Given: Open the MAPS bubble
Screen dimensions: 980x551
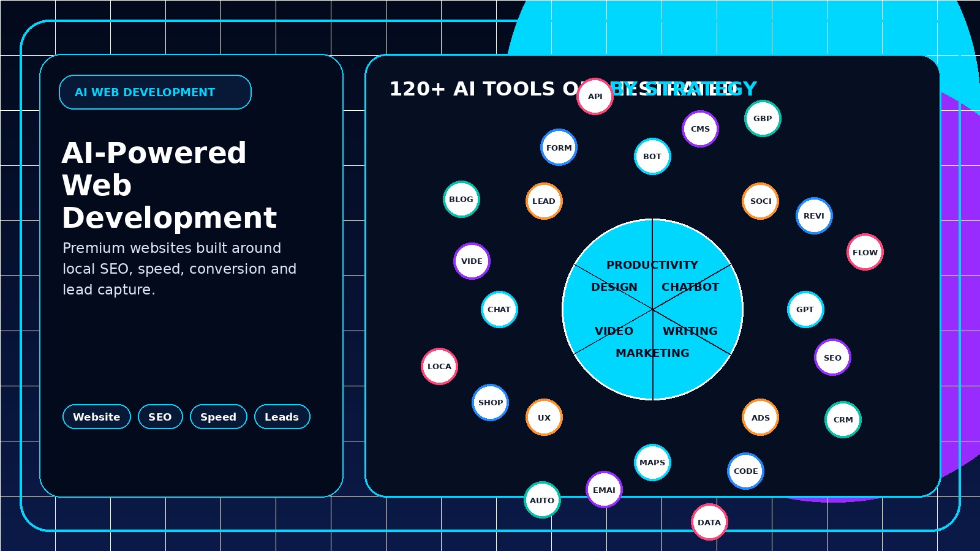Looking at the screenshot, I should click(x=652, y=462).
